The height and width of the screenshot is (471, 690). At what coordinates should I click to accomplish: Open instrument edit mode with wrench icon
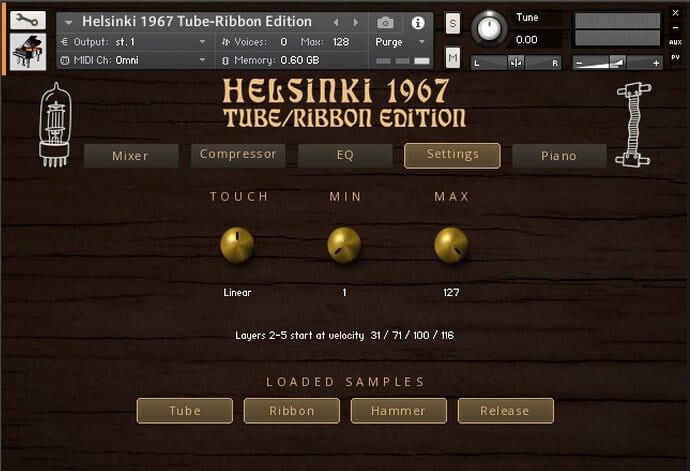[28, 20]
